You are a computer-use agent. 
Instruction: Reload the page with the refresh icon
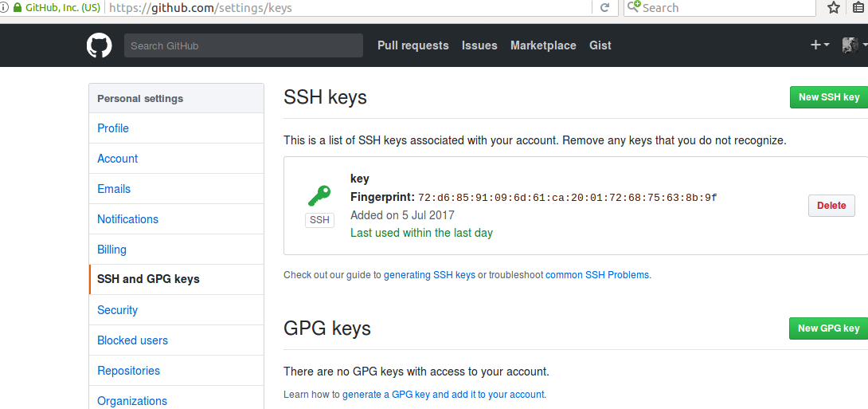point(605,8)
